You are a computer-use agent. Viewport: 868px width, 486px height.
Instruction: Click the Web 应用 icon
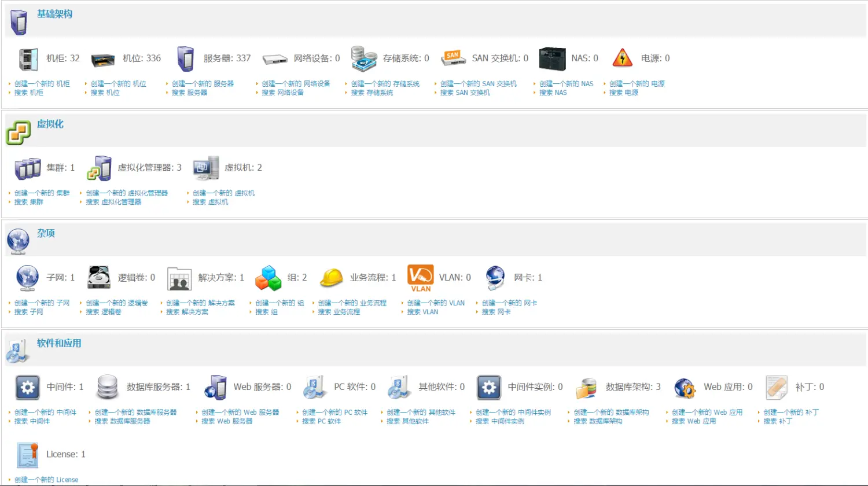coord(685,388)
